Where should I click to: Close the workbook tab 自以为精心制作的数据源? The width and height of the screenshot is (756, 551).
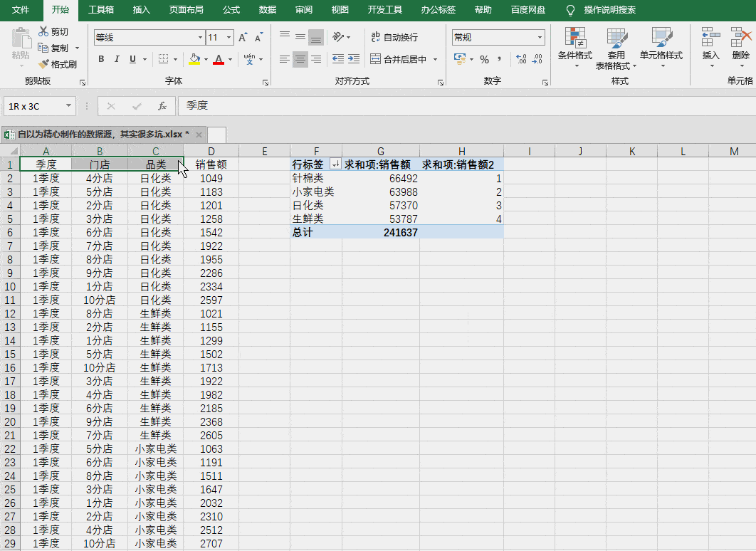(199, 135)
